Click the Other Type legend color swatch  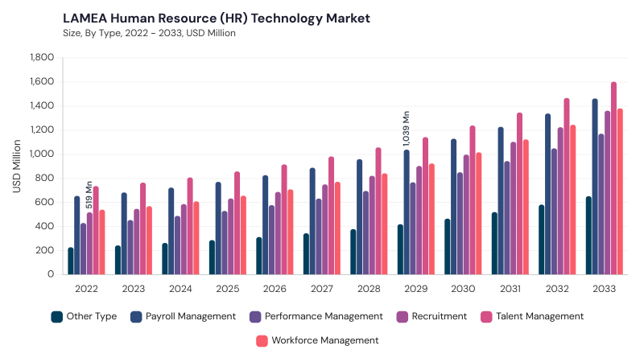56,317
